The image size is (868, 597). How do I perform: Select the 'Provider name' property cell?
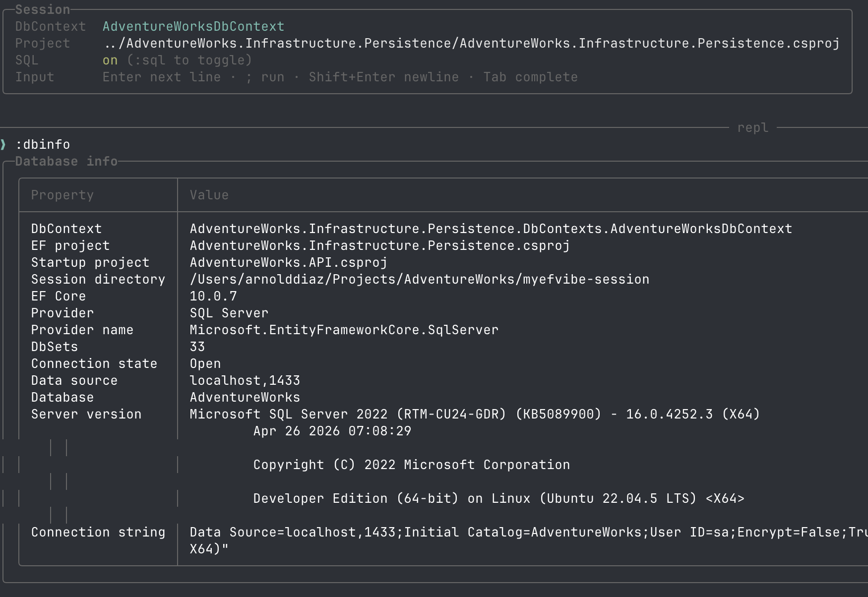tap(82, 330)
